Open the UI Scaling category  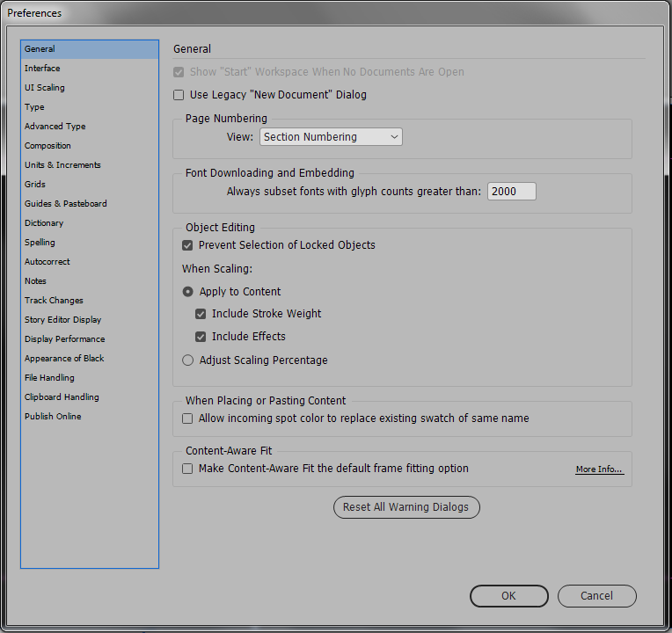(x=90, y=87)
